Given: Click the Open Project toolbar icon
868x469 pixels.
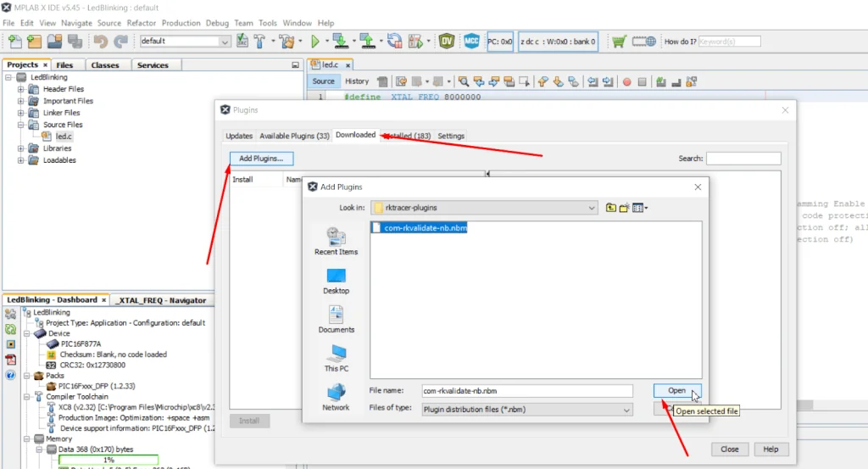Looking at the screenshot, I should pyautogui.click(x=54, y=41).
